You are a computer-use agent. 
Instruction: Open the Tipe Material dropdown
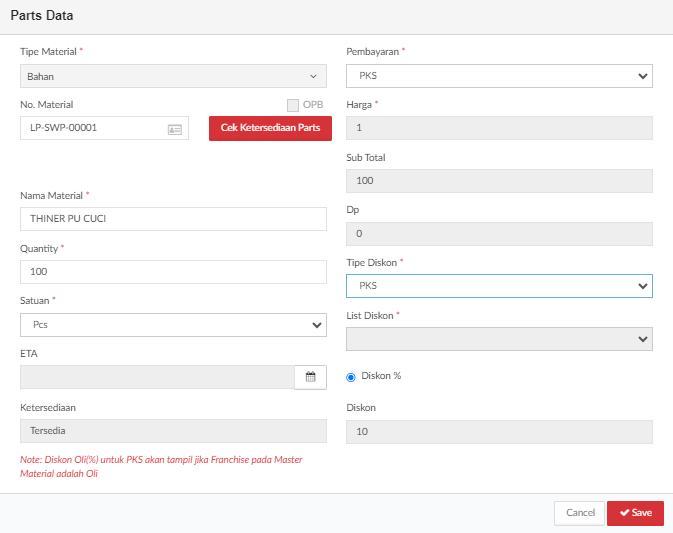coord(173,76)
